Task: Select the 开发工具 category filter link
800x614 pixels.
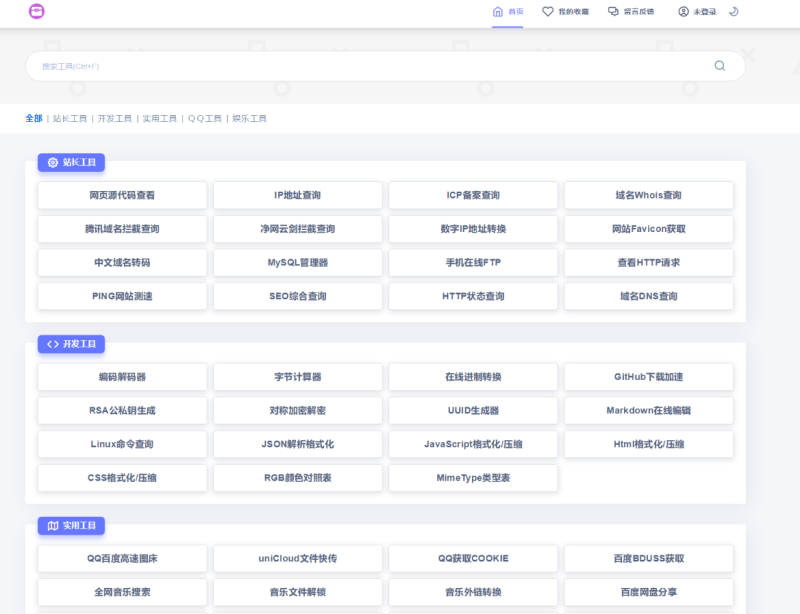Action: click(115, 118)
